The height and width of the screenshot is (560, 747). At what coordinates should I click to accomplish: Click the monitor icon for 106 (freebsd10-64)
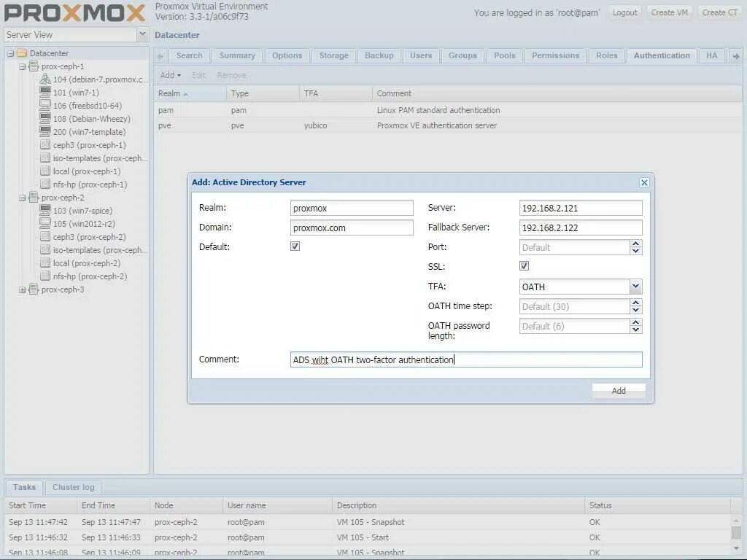point(45,105)
